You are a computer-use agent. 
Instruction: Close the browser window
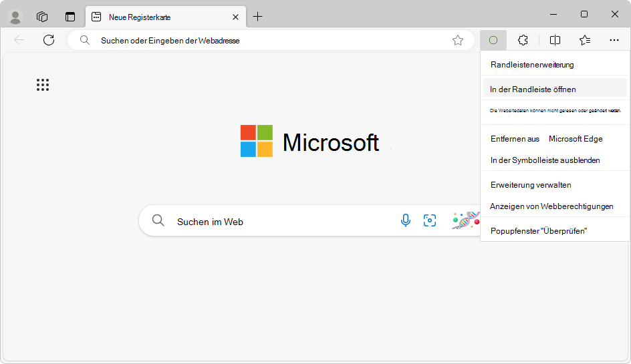coord(614,14)
